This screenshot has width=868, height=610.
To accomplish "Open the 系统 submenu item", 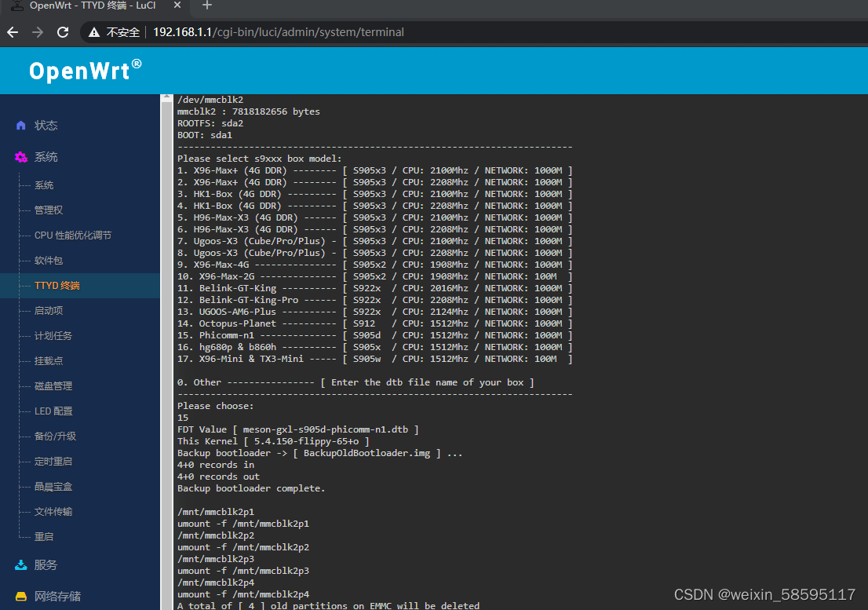I will click(x=44, y=184).
